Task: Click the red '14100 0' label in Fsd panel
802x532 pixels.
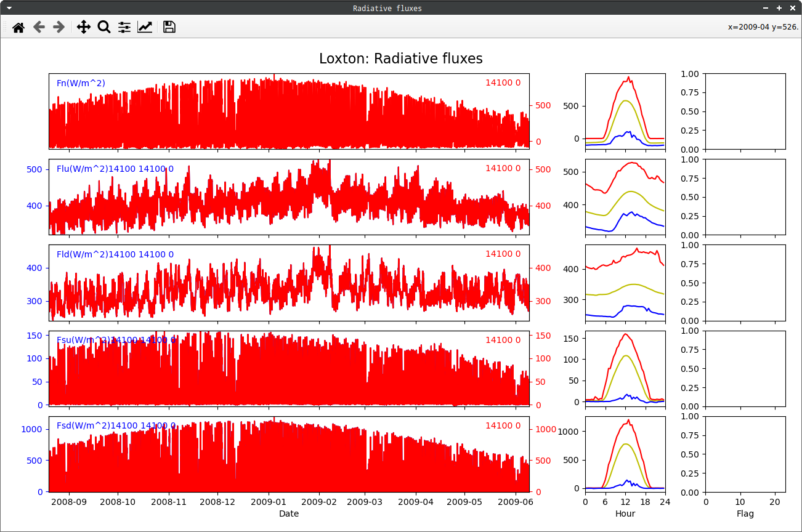Action: [x=503, y=425]
